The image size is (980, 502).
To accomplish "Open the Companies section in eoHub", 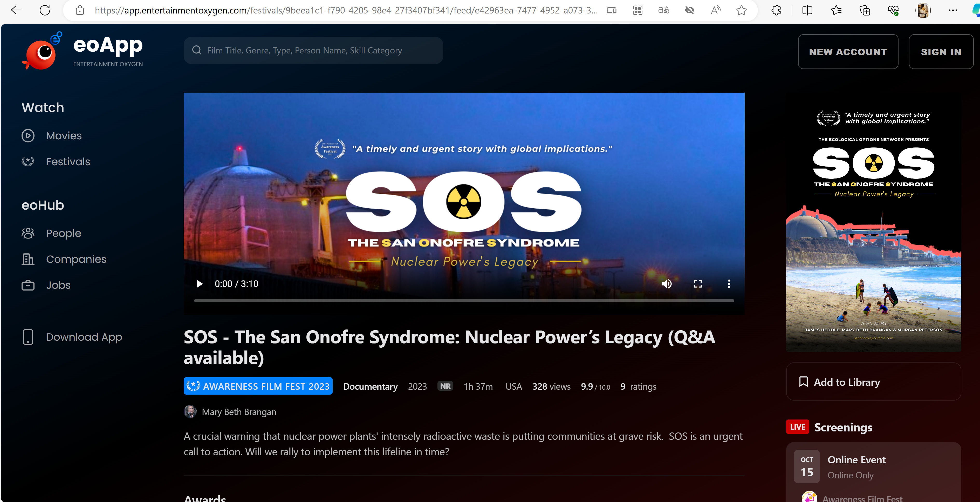I will (76, 259).
